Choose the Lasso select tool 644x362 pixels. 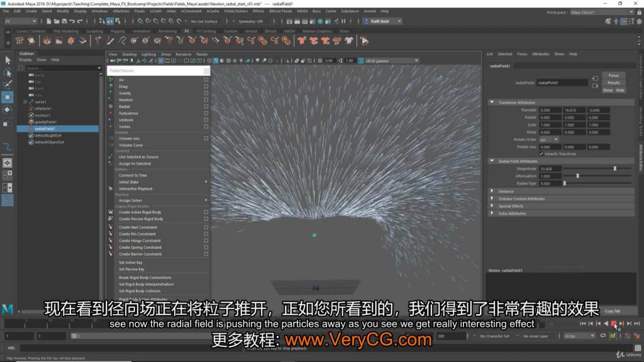click(x=8, y=73)
